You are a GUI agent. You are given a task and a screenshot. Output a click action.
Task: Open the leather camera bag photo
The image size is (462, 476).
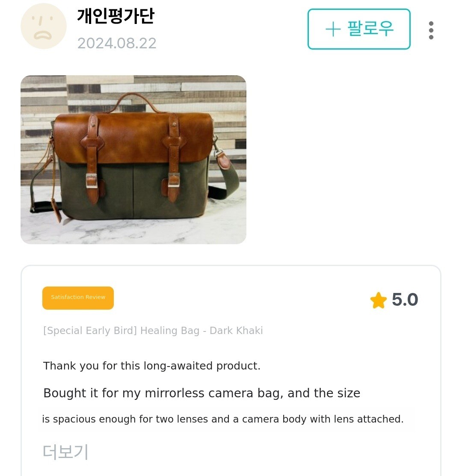pyautogui.click(x=133, y=160)
